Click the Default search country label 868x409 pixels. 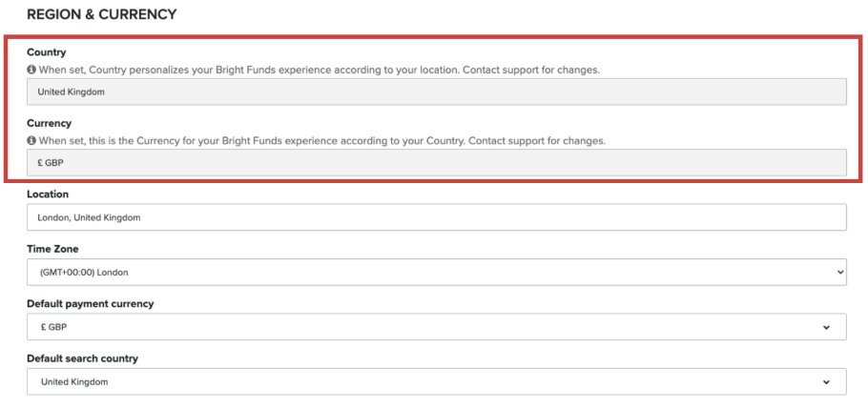[x=82, y=358]
